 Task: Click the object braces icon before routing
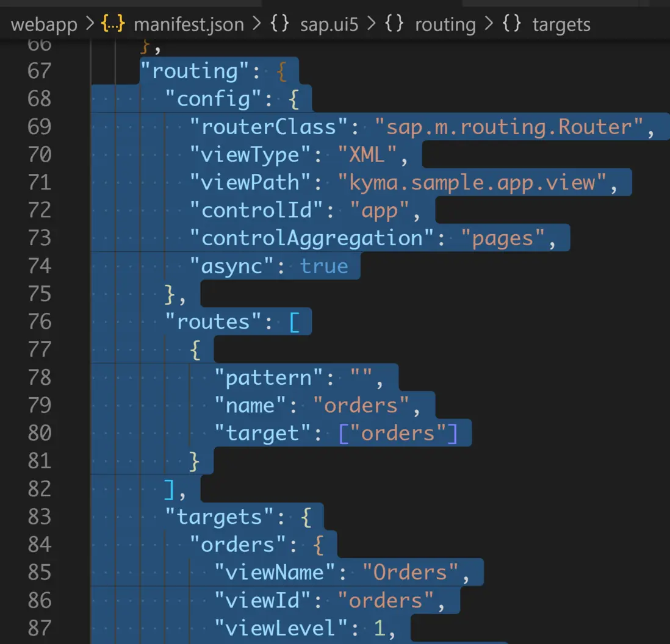click(394, 24)
